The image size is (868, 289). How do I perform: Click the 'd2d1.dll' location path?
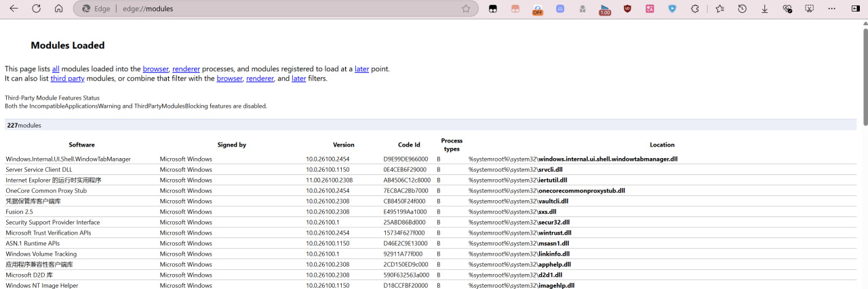(515, 275)
